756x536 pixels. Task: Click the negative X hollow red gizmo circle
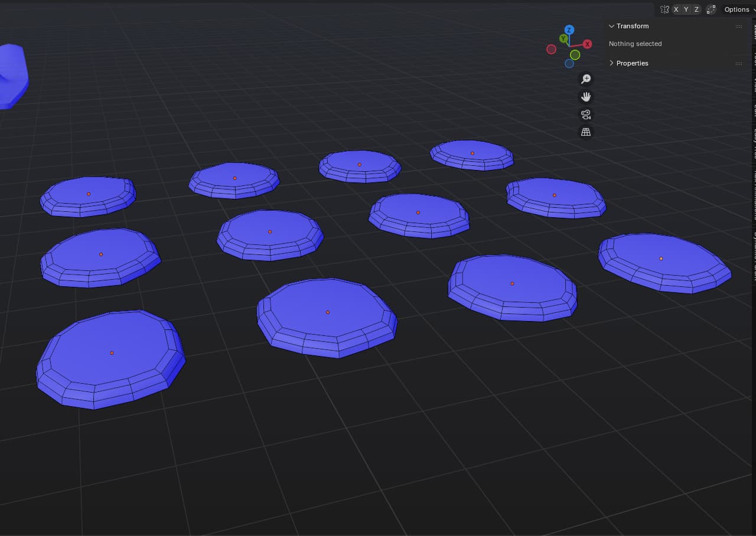click(x=551, y=50)
